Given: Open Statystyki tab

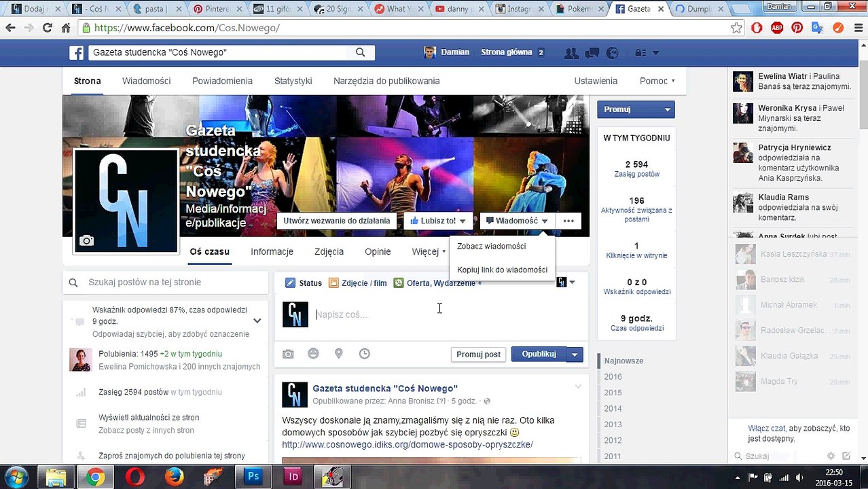Looking at the screenshot, I should (x=293, y=81).
